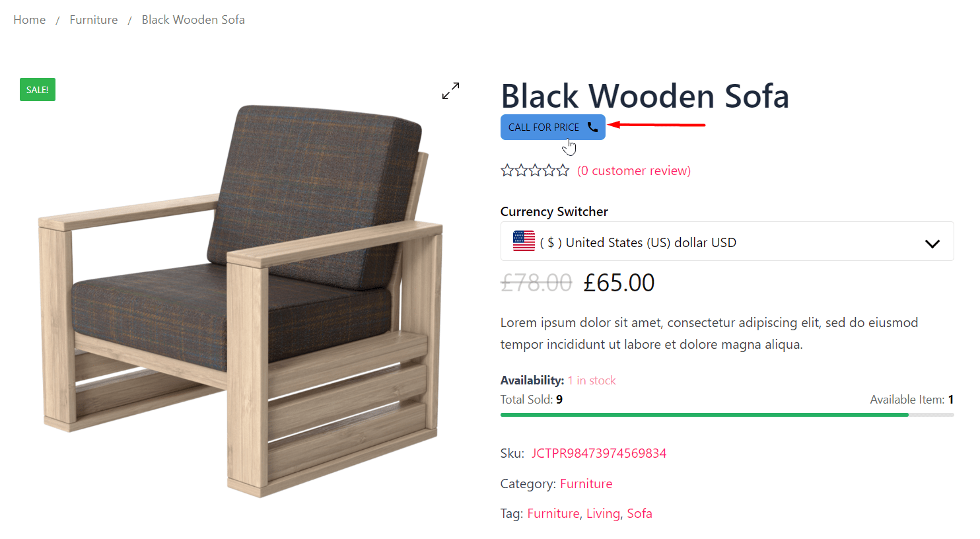Click the green SALE! badge on the image

pos(37,89)
